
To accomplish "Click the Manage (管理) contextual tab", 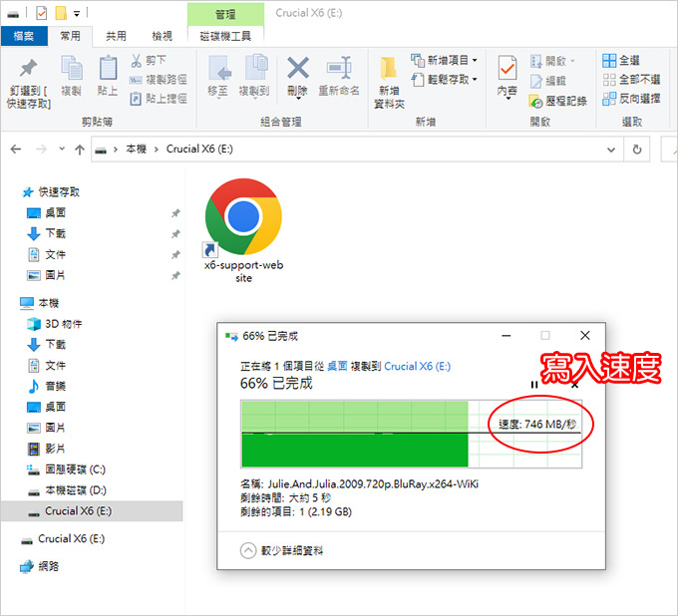I will pyautogui.click(x=225, y=15).
